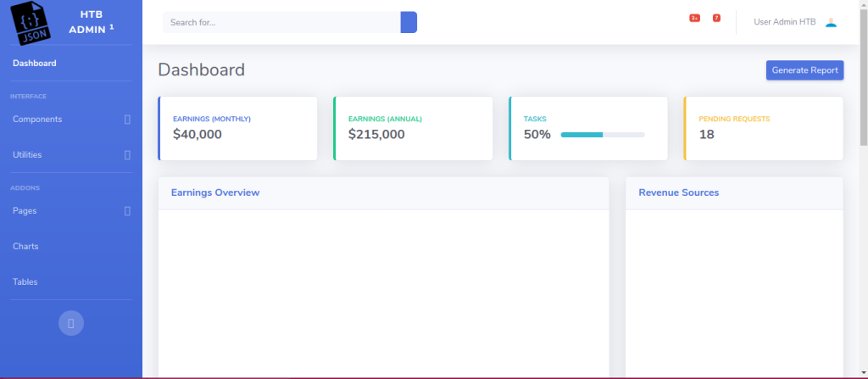Image resolution: width=868 pixels, height=379 pixels.
Task: Expand the Components sidebar menu
Action: click(x=70, y=120)
